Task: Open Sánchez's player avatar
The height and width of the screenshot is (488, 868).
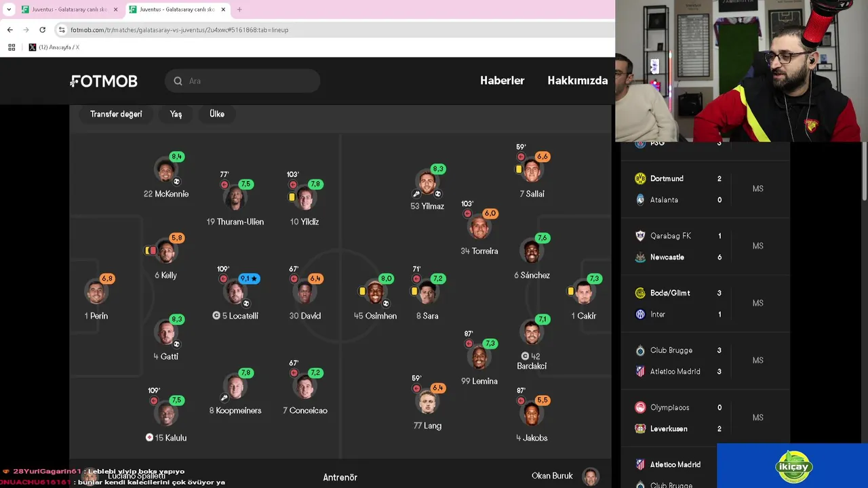Action: click(x=532, y=252)
